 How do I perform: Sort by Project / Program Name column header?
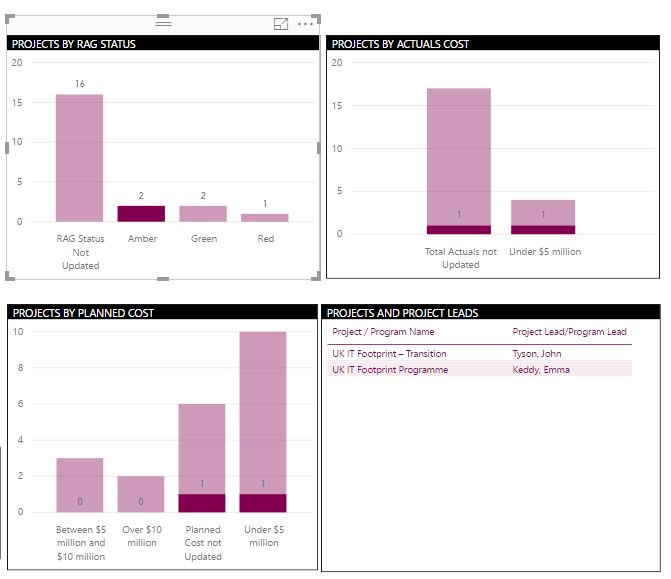tap(383, 332)
